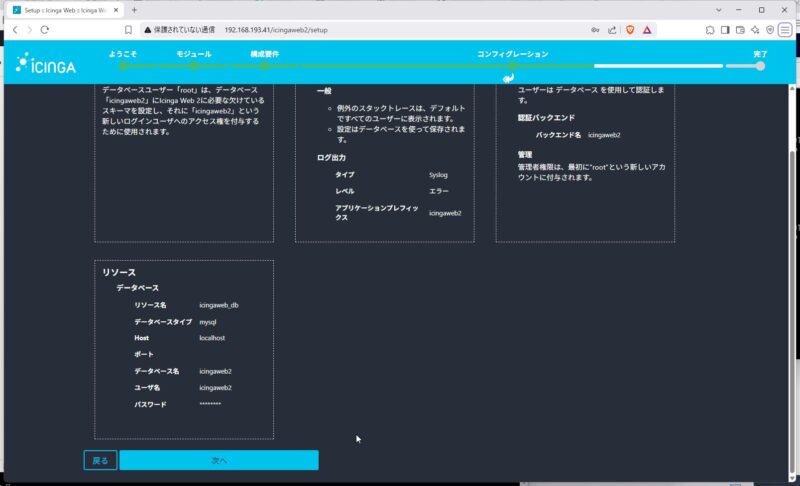This screenshot has width=800, height=486.
Task: Open the browser hamburger menu
Action: (785, 30)
